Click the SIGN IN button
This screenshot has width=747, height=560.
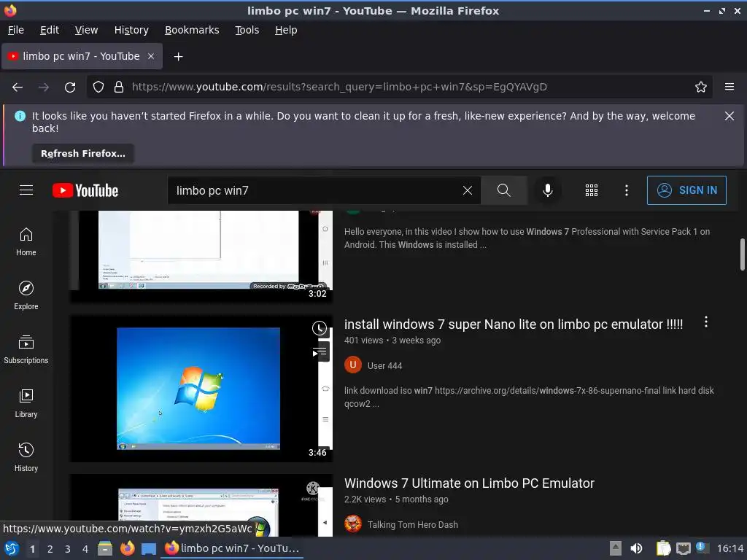(686, 190)
